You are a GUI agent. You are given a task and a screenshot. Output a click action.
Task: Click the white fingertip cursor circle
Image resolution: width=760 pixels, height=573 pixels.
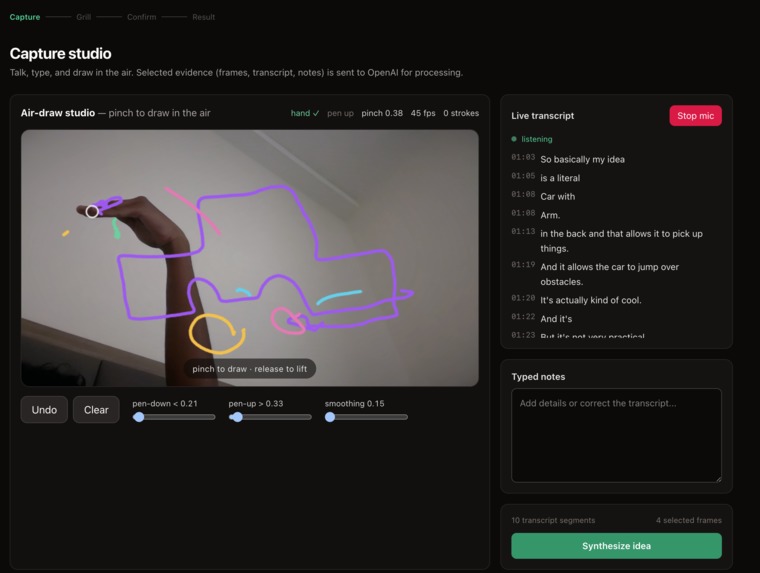coord(92,211)
